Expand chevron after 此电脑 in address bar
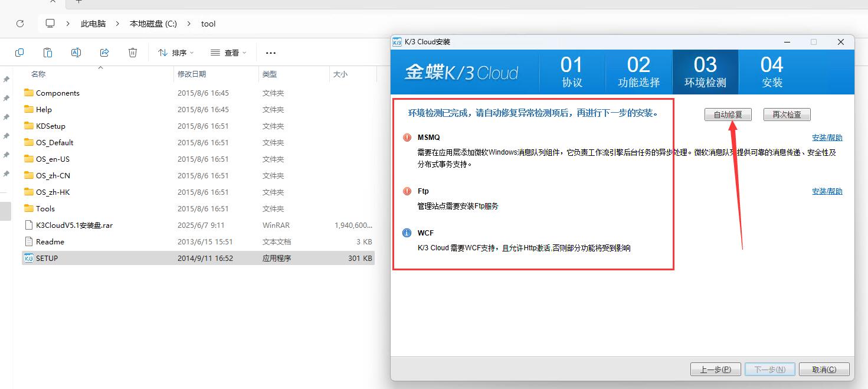This screenshot has width=868, height=389. (118, 24)
